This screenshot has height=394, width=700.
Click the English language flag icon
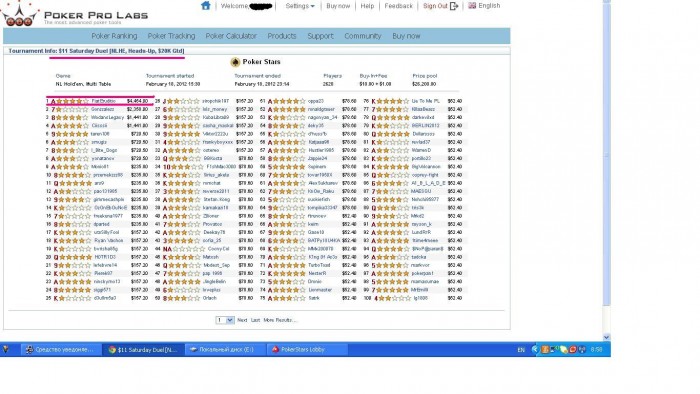(x=472, y=5)
